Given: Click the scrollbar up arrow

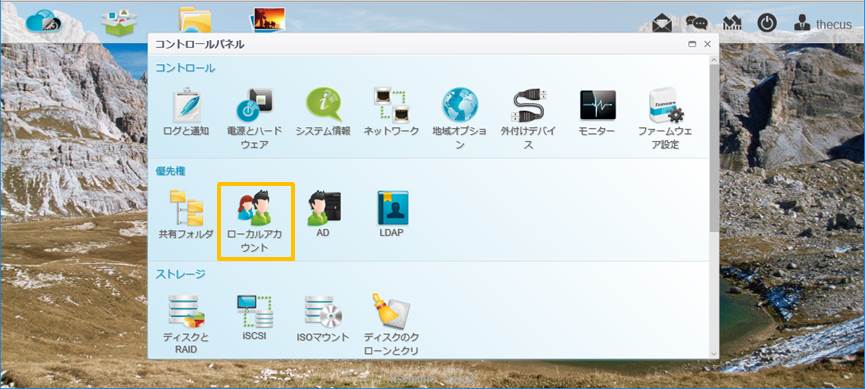Looking at the screenshot, I should pos(714,59).
